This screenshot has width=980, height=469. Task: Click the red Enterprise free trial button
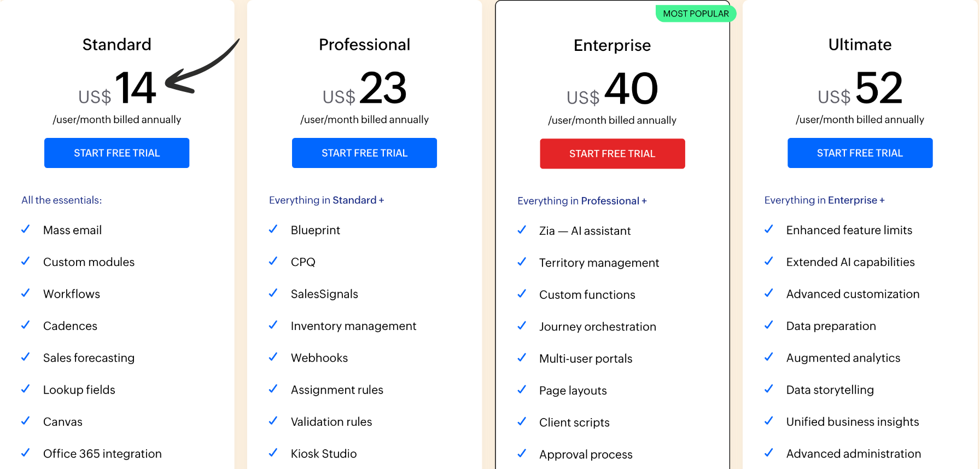(612, 154)
